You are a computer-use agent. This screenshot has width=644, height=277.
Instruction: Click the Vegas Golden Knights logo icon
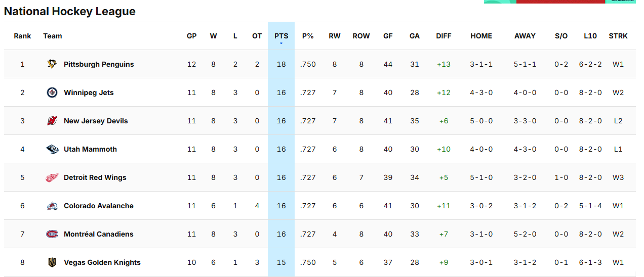52,262
